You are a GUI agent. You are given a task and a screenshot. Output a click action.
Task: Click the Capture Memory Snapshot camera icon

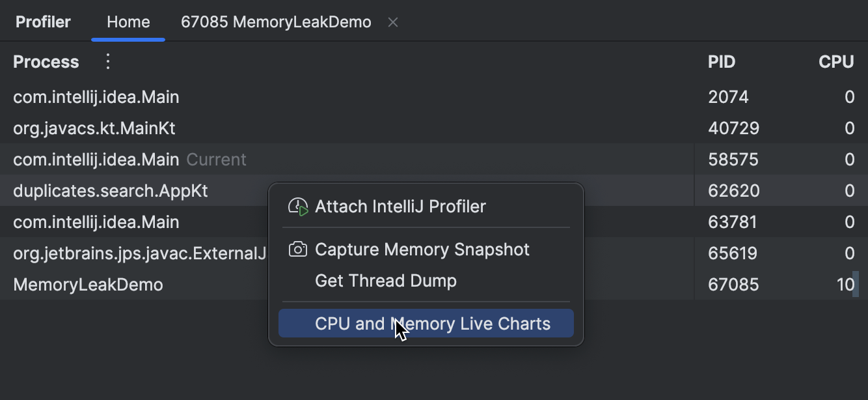tap(298, 250)
